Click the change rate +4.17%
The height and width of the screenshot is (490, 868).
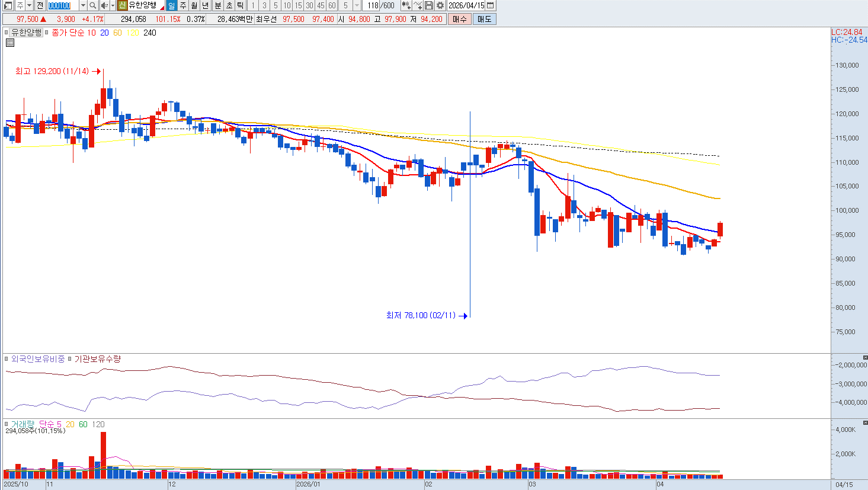point(92,19)
